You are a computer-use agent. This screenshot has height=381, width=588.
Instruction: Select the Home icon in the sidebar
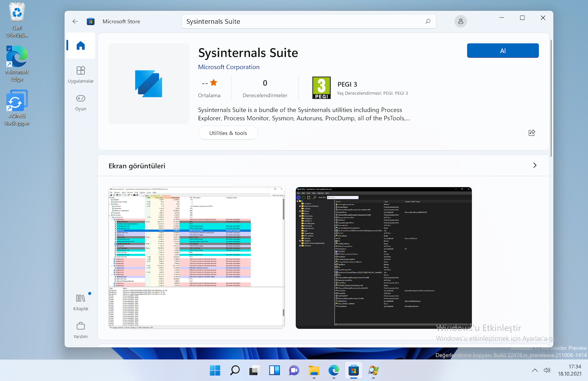pos(80,46)
